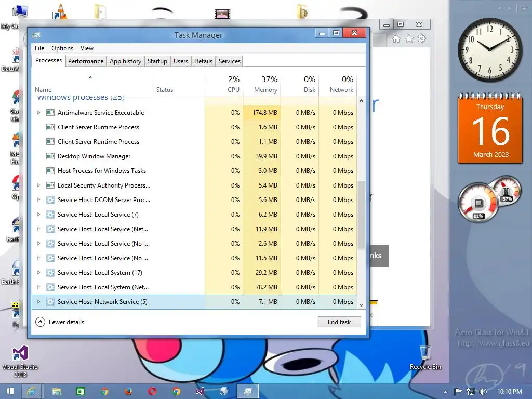Screen dimensions: 532x399
Task: Click the Tools gear in the Internet Explorer window
Action: (422, 38)
